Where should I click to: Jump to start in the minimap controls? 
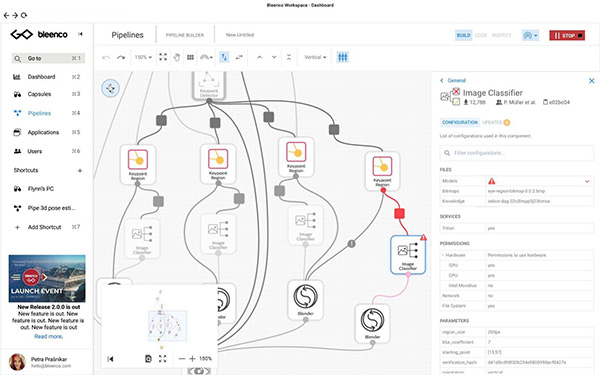point(110,359)
